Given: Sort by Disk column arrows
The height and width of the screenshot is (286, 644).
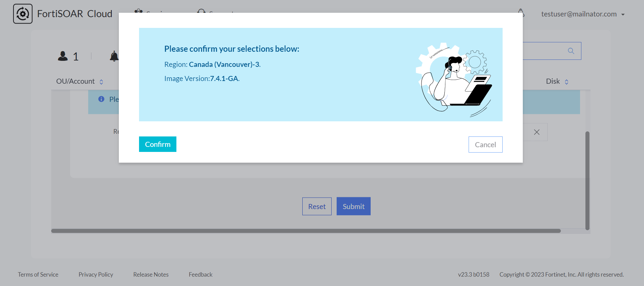Looking at the screenshot, I should [x=567, y=82].
